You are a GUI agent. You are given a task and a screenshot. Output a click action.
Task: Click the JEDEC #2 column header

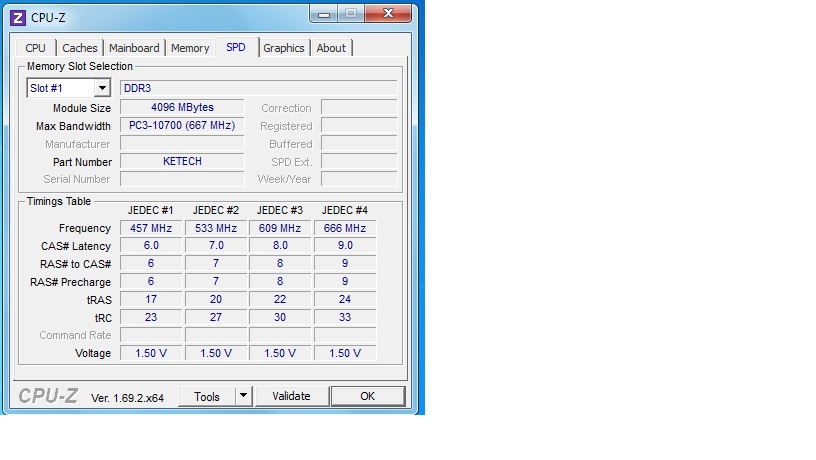point(215,210)
